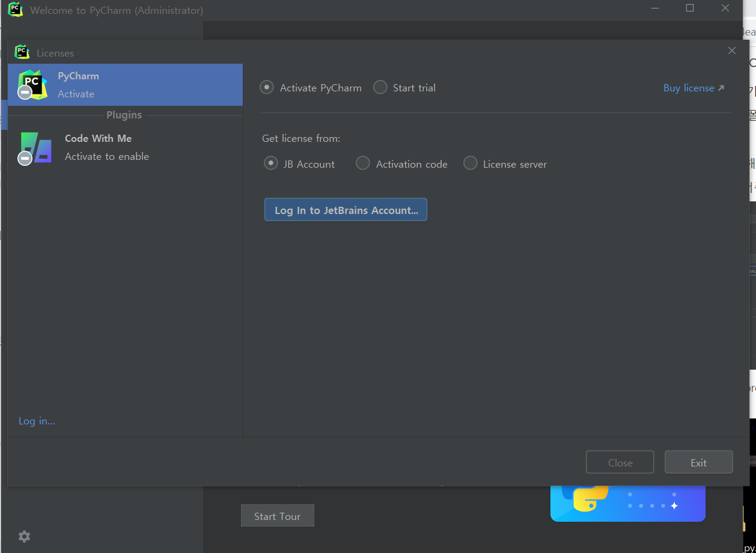Viewport: 756px width, 553px height.
Task: Choose JB Account license source
Action: click(271, 163)
